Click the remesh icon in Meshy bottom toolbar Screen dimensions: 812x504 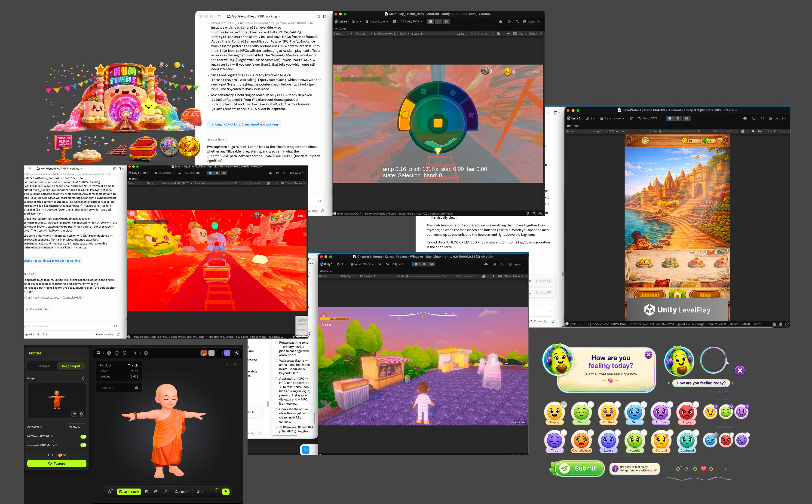(x=156, y=492)
